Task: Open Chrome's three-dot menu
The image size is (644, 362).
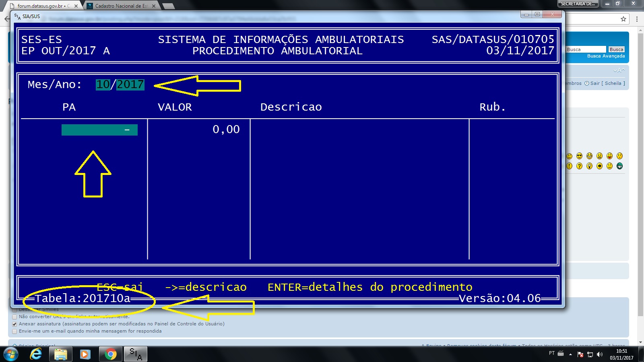Action: [637, 19]
